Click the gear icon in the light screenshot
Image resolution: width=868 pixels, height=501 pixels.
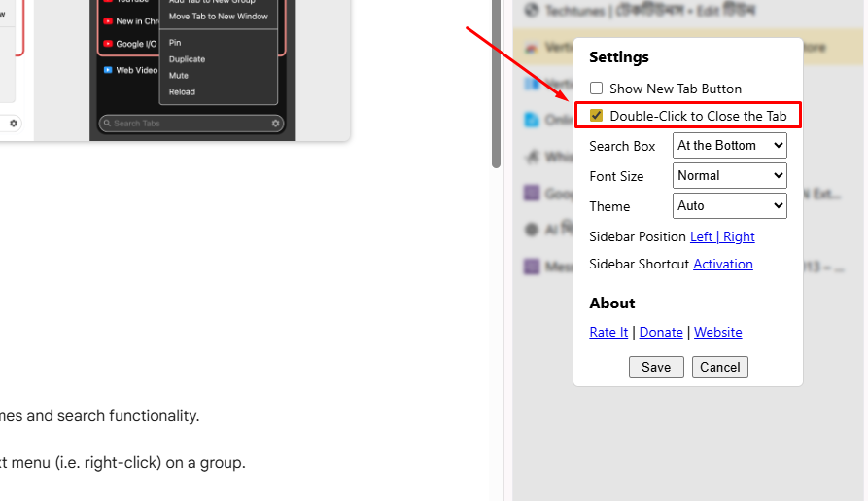(14, 123)
